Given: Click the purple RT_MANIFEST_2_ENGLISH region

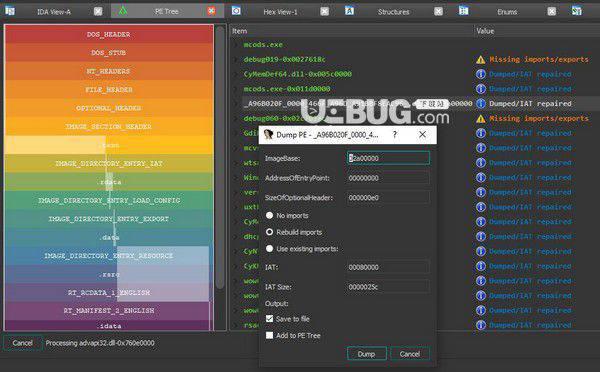Looking at the screenshot, I should [x=109, y=311].
